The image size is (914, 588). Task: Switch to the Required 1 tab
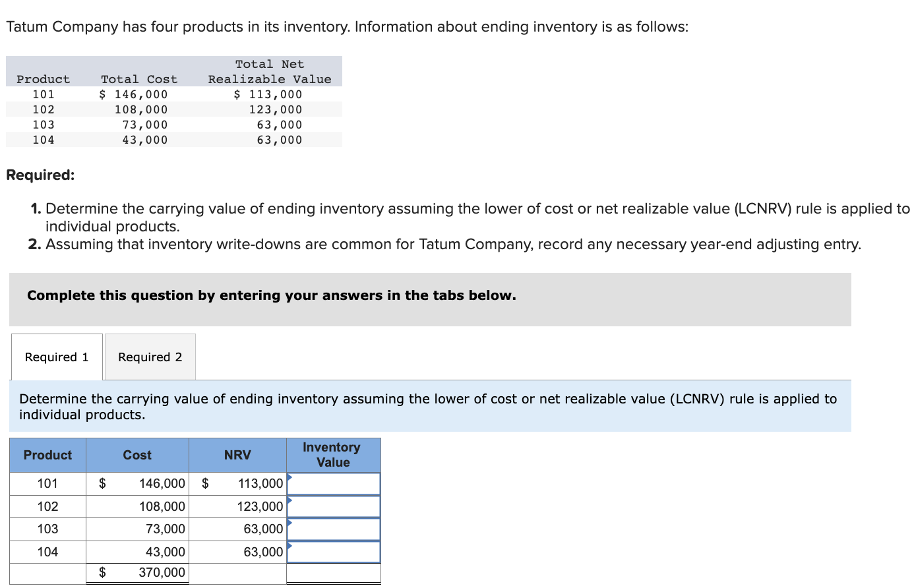[x=57, y=357]
